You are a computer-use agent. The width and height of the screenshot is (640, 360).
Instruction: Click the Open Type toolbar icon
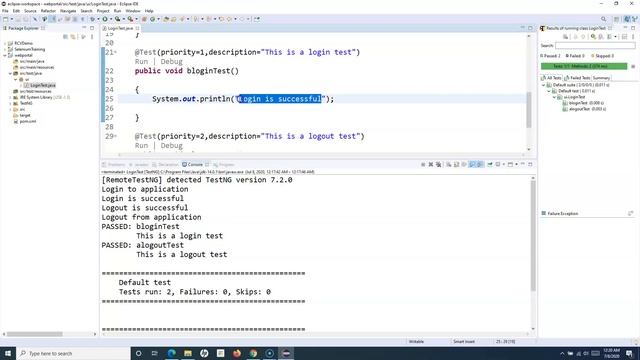[166, 19]
